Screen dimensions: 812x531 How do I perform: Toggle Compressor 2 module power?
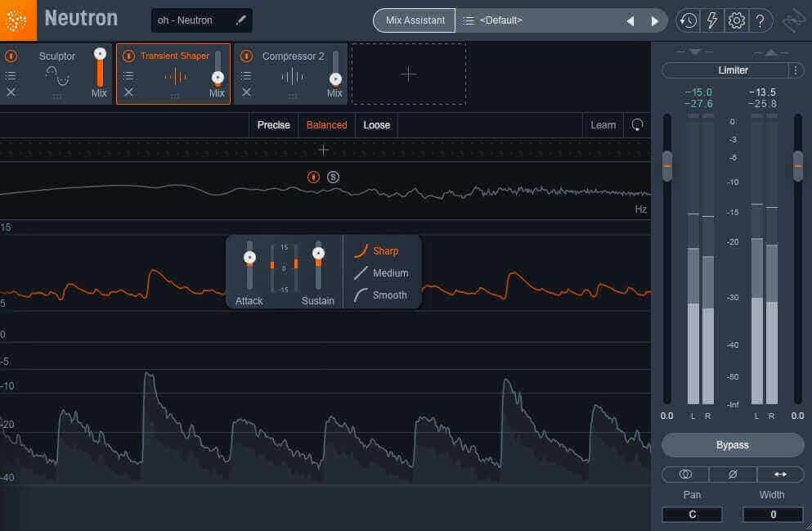click(x=246, y=56)
